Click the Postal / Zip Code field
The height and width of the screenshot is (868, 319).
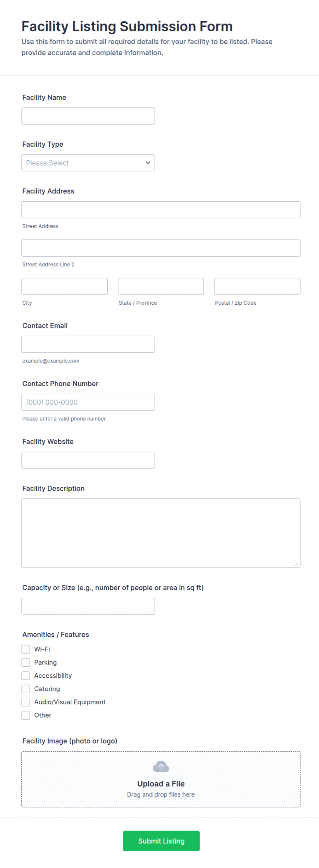(257, 286)
